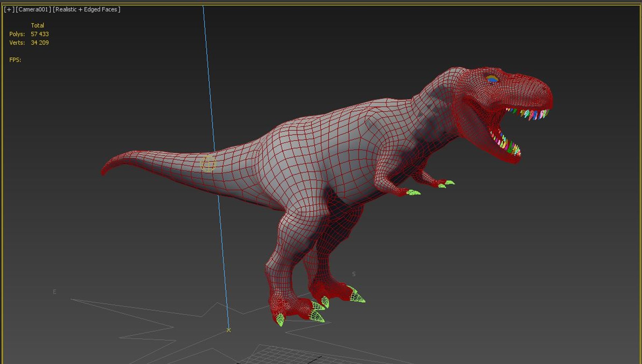Click the E compass label on the grid

pyautogui.click(x=54, y=292)
